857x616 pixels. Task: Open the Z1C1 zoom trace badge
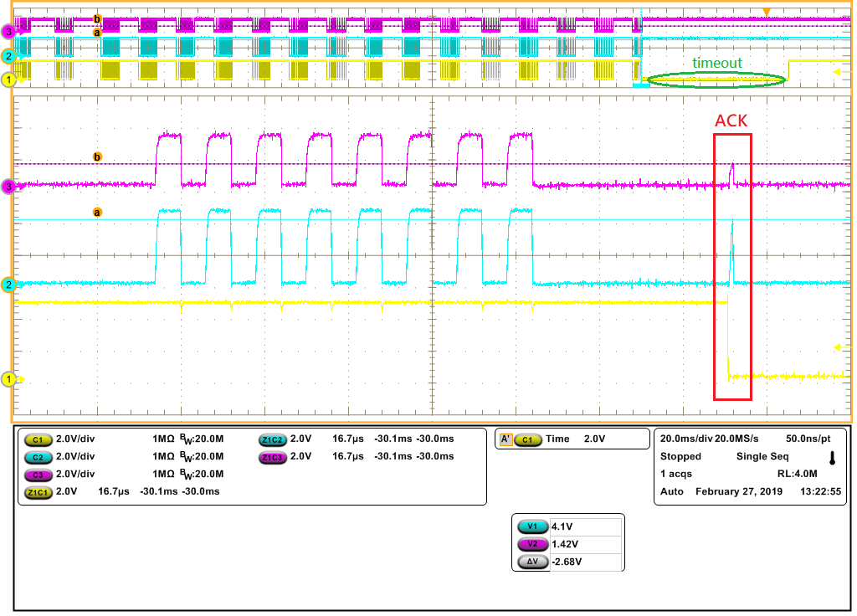click(x=38, y=492)
